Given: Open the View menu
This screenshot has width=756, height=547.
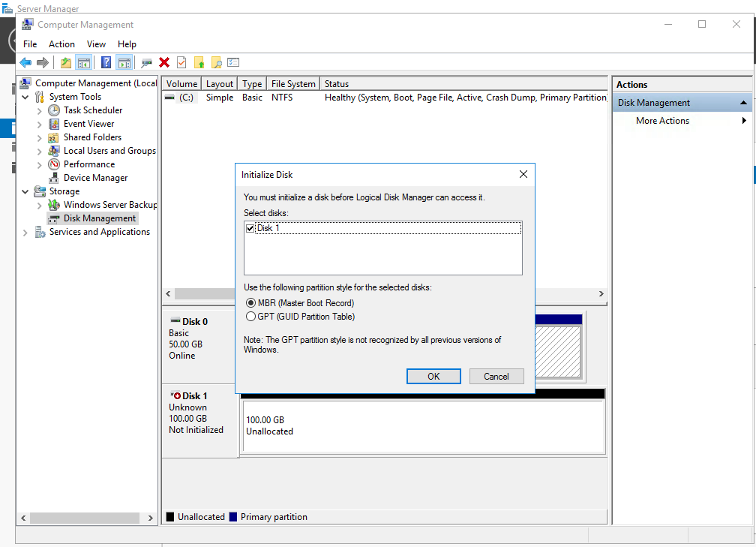Looking at the screenshot, I should tap(96, 44).
